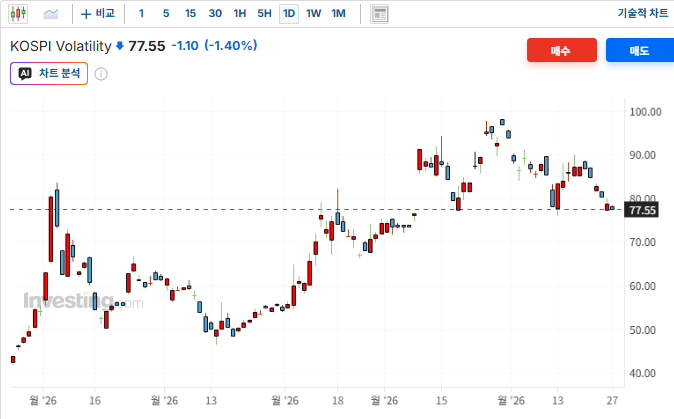The image size is (674, 419).
Task: Select the 1H interval
Action: 240,14
